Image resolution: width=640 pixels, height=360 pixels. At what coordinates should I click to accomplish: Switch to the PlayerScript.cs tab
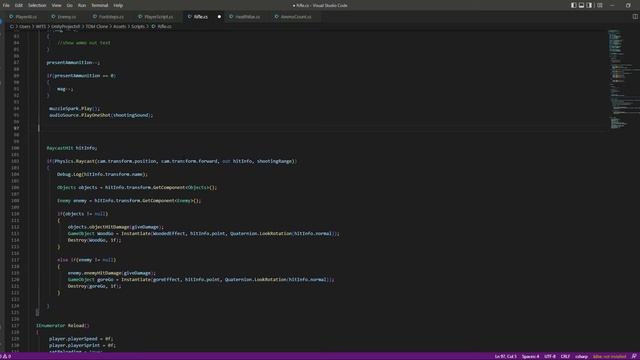point(158,17)
